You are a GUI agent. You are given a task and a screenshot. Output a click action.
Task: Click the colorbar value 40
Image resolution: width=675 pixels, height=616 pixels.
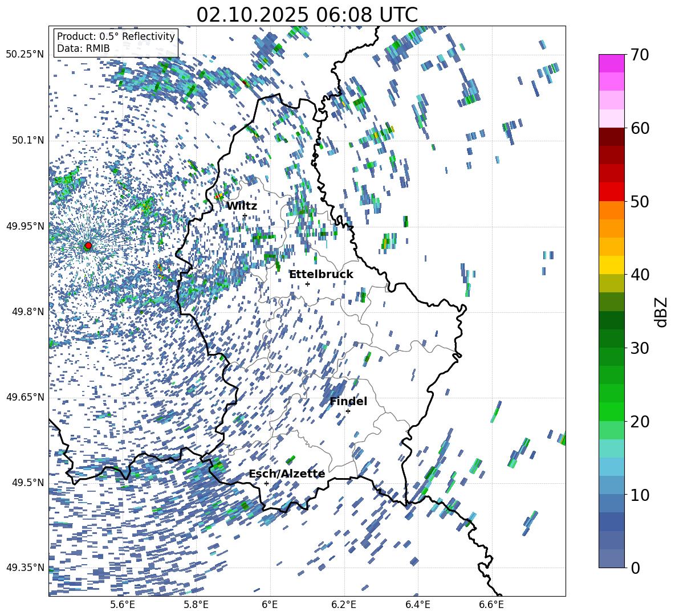639,275
